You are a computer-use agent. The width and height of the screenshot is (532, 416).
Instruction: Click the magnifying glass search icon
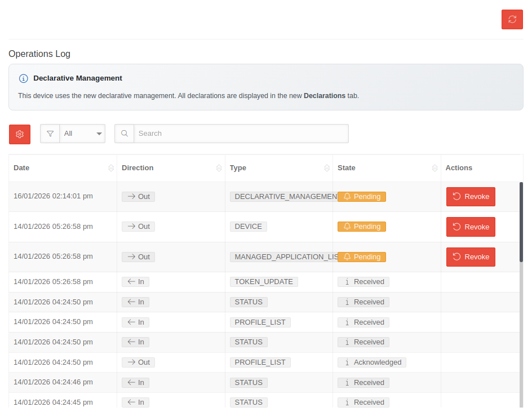point(125,134)
